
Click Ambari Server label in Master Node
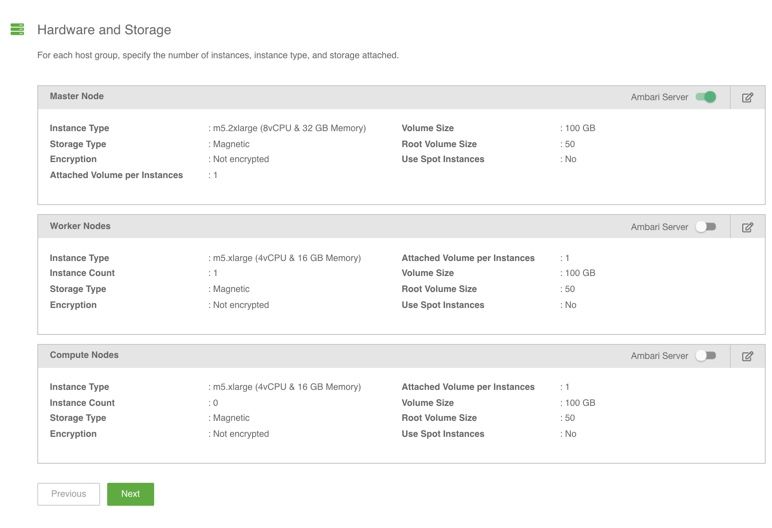tap(659, 97)
